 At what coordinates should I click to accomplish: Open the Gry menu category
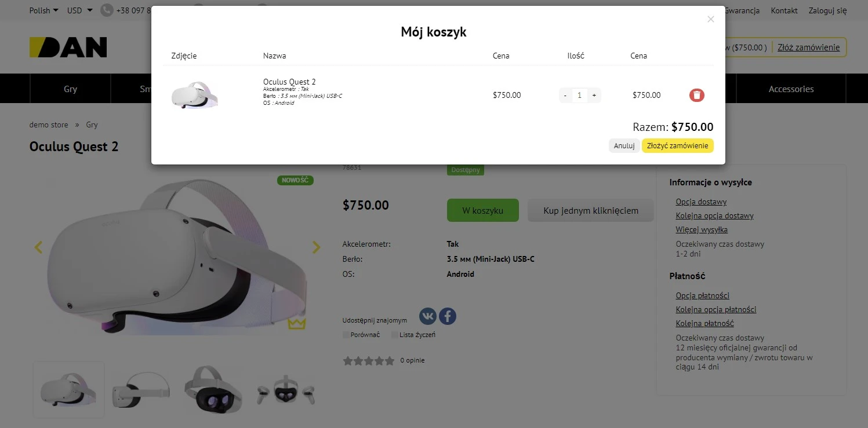(x=70, y=89)
